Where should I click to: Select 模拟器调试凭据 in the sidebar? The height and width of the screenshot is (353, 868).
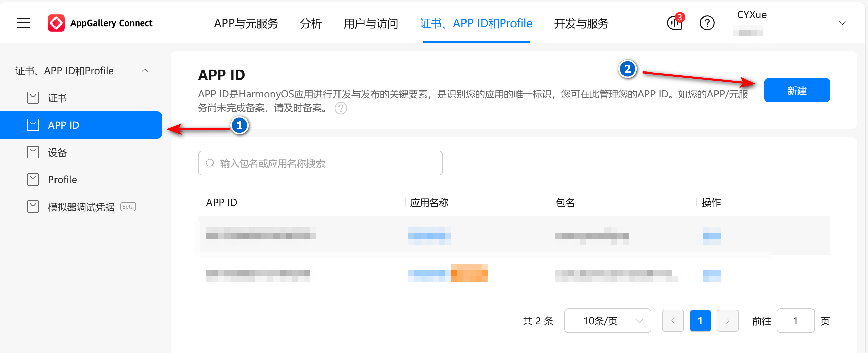[x=81, y=207]
